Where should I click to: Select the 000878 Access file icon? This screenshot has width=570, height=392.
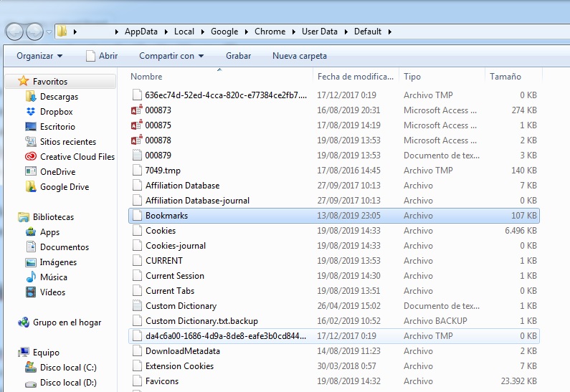pos(137,140)
